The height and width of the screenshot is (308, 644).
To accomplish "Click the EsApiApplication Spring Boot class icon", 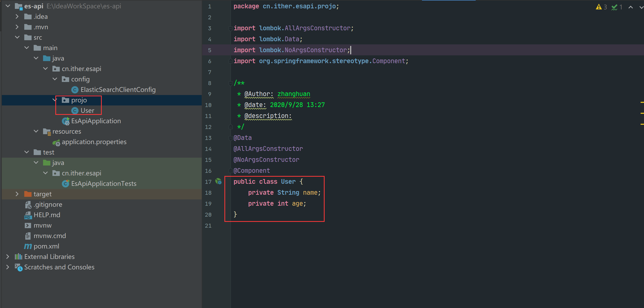I will [x=65, y=121].
